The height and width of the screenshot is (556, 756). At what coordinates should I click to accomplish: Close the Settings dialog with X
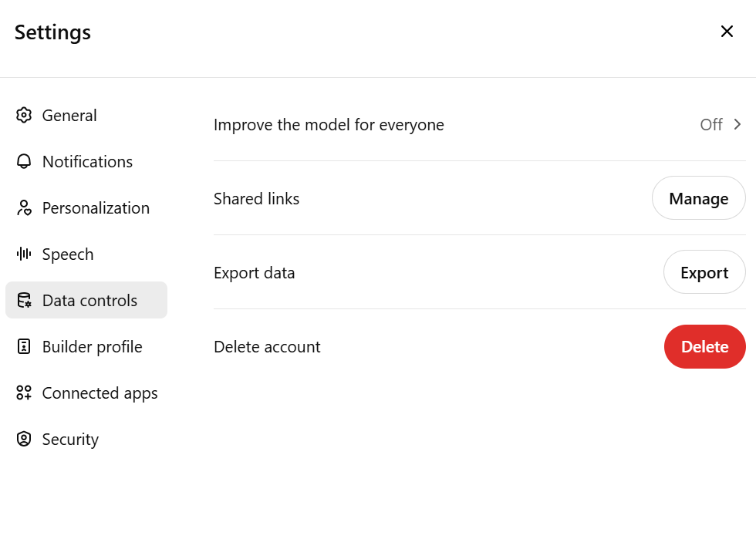pyautogui.click(x=727, y=32)
